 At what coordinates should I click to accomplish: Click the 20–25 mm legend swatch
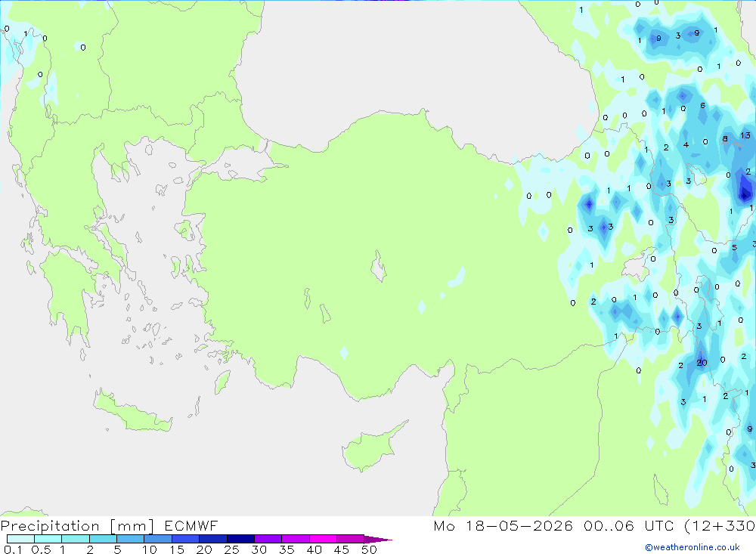(213, 539)
